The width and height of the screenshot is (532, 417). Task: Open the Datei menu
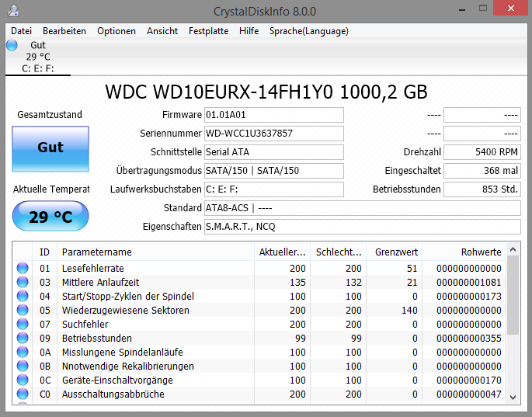click(21, 31)
